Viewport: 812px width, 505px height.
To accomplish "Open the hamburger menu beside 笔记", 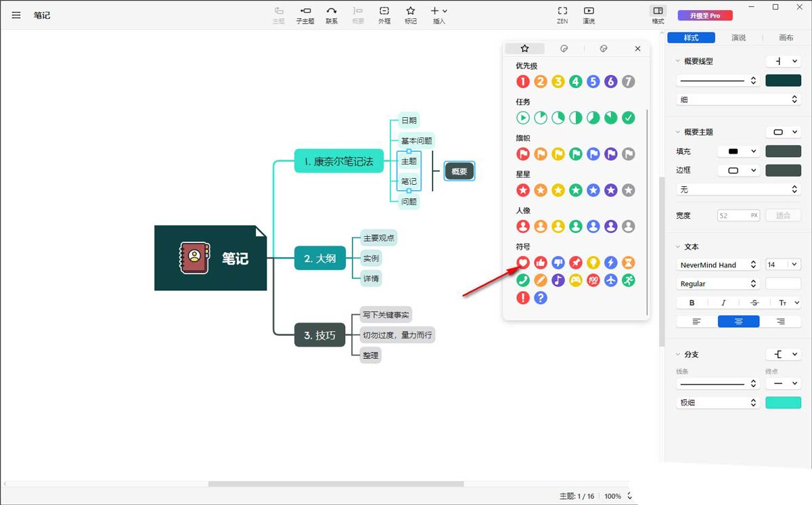I will coord(16,15).
